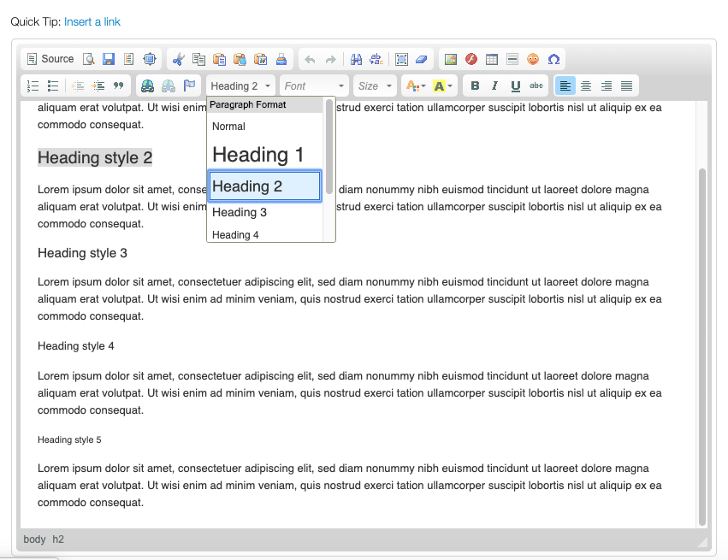Toggle strikethrough formatting
728x560 pixels.
point(536,85)
